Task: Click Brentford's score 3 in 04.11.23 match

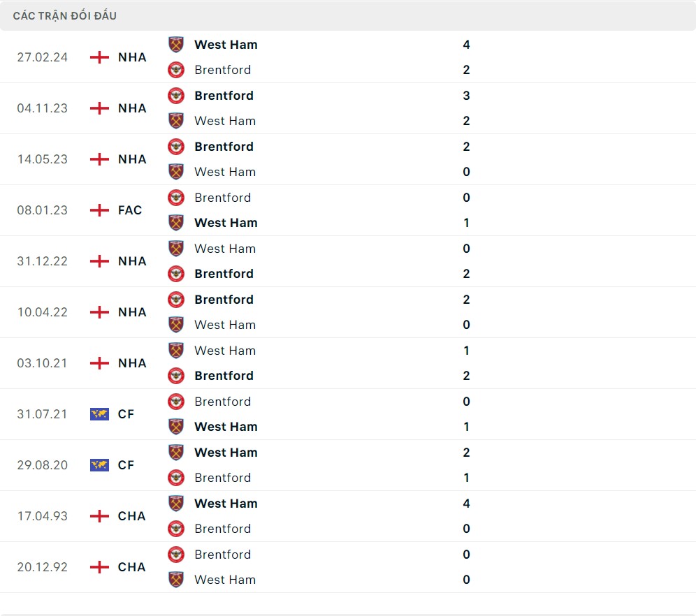Action: click(x=466, y=96)
